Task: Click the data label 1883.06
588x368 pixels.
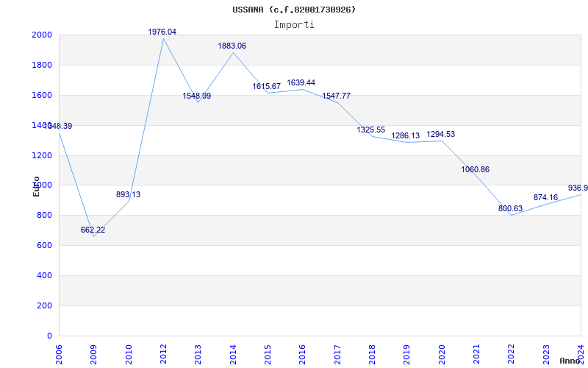Action: (232, 46)
